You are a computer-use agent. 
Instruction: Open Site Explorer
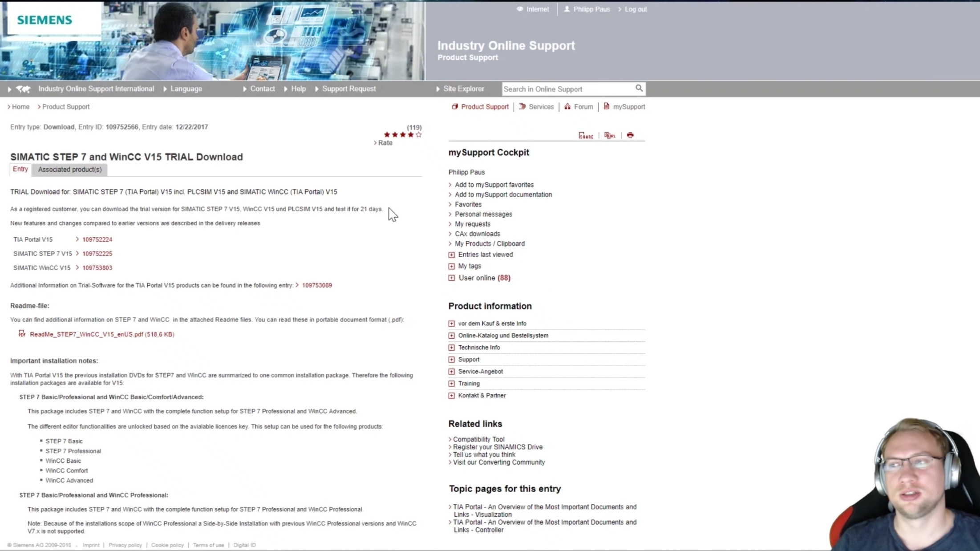(x=463, y=89)
